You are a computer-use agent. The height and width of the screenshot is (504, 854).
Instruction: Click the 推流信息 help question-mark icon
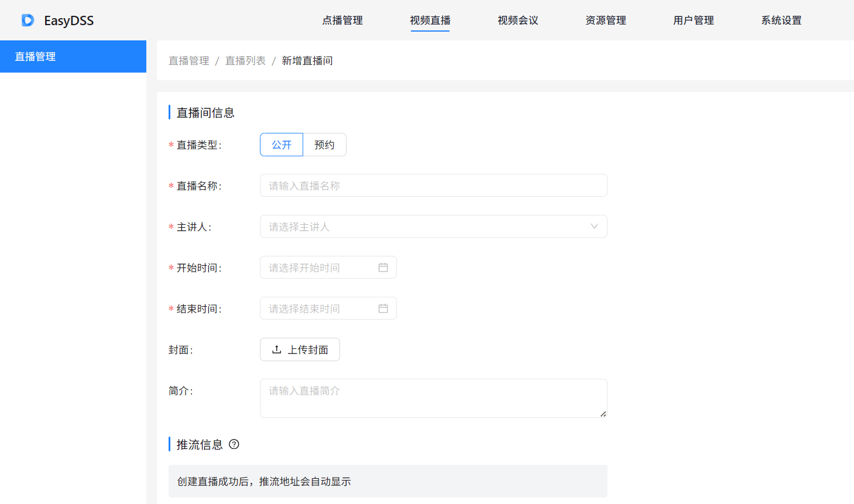[x=234, y=444]
